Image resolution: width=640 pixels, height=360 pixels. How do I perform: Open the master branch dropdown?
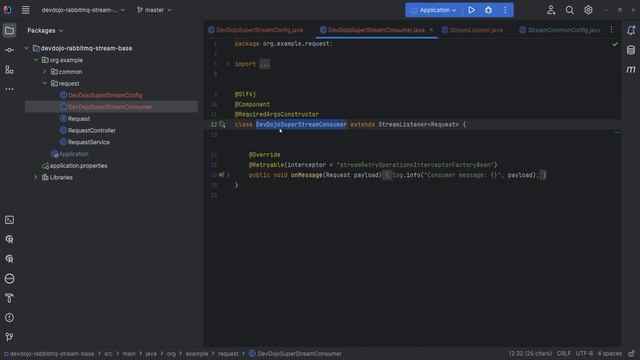point(154,10)
